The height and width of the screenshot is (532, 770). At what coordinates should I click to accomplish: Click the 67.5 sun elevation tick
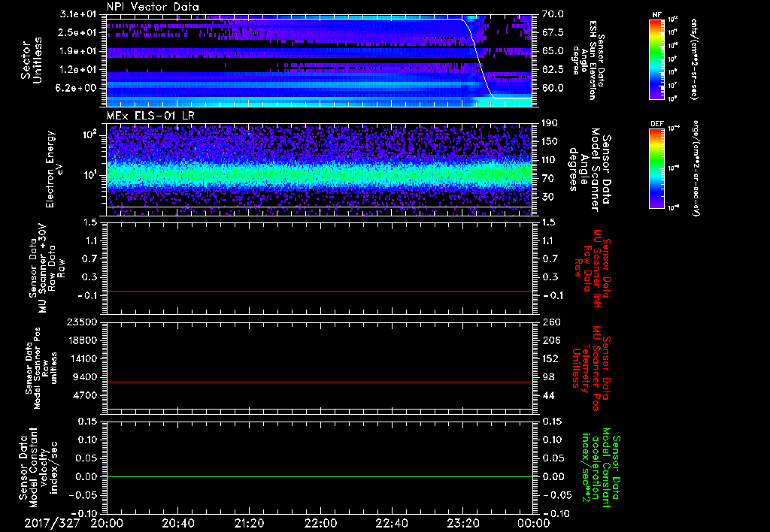(x=553, y=32)
